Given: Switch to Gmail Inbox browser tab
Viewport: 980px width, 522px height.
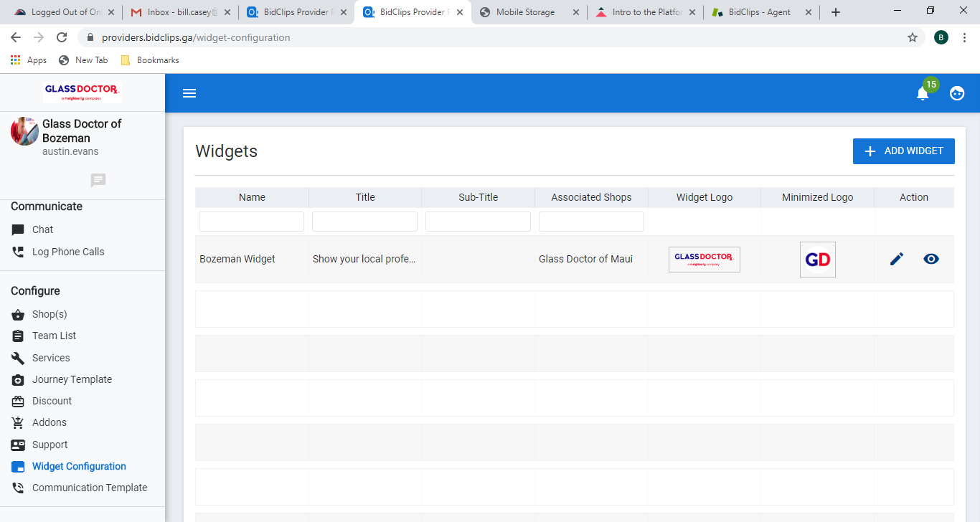Looking at the screenshot, I should (x=182, y=12).
